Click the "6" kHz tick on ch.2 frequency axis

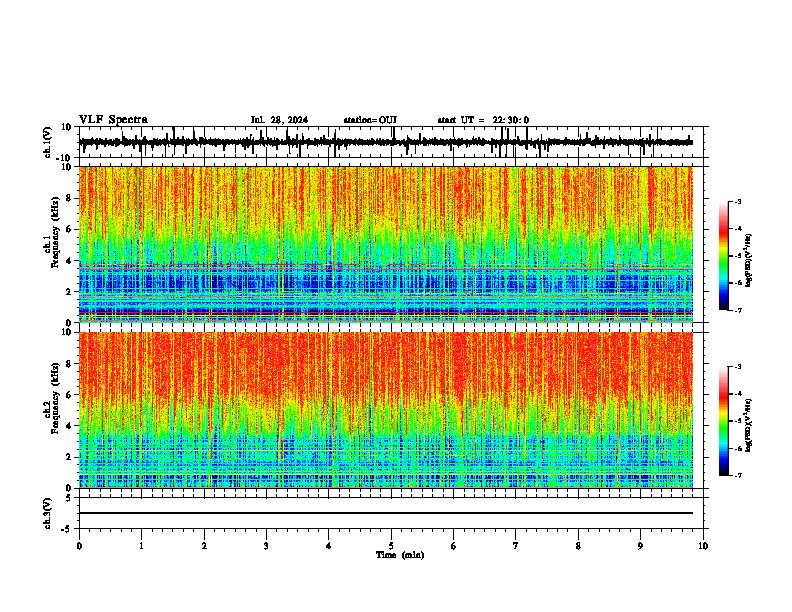(69, 394)
